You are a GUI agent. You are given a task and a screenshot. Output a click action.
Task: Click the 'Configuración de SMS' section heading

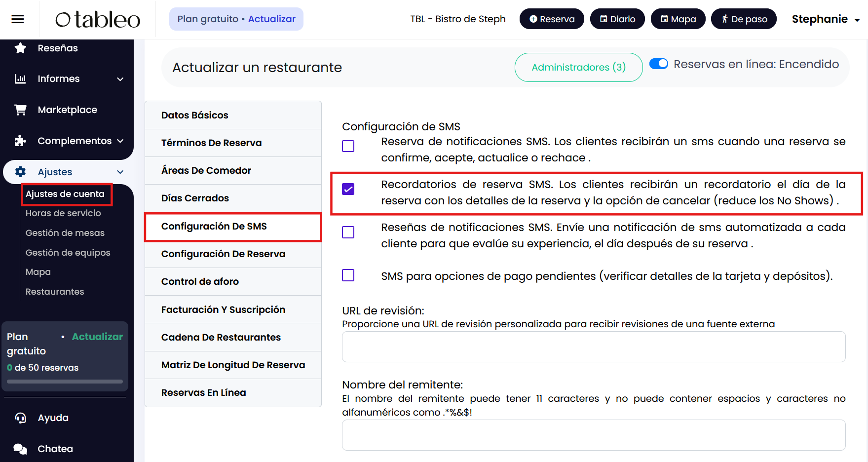click(401, 126)
